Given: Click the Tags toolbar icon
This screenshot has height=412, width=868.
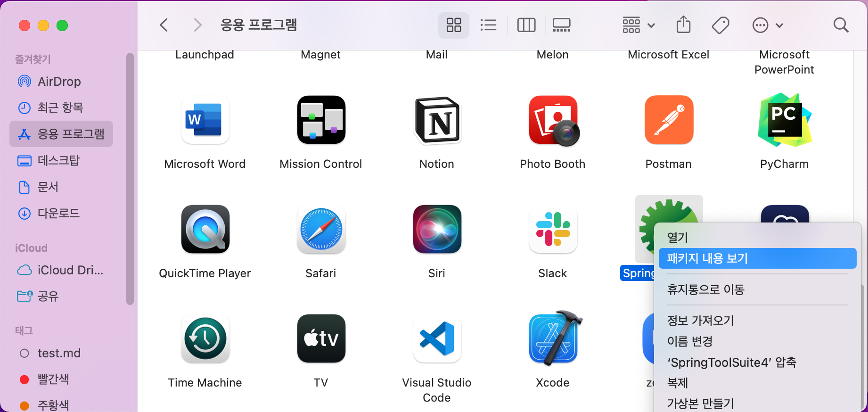Looking at the screenshot, I should click(721, 25).
